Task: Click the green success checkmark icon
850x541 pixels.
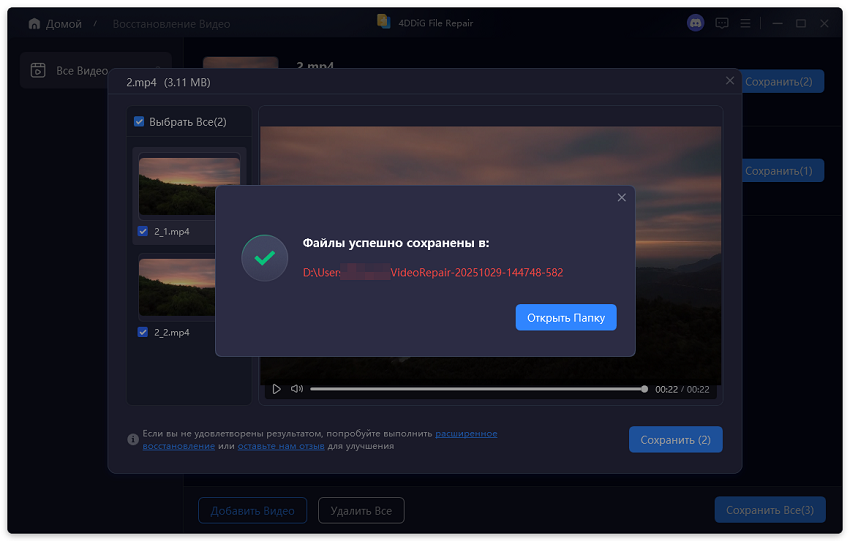Action: pyautogui.click(x=265, y=258)
